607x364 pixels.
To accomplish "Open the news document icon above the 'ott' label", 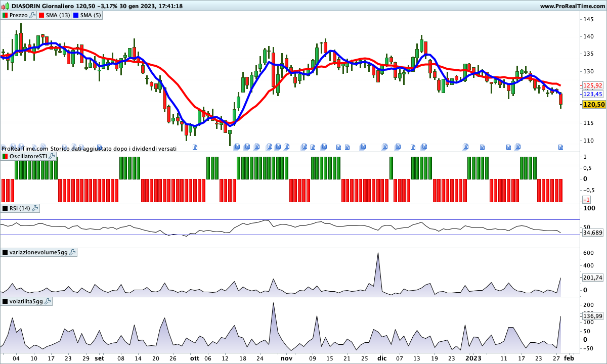I will tap(195, 147).
